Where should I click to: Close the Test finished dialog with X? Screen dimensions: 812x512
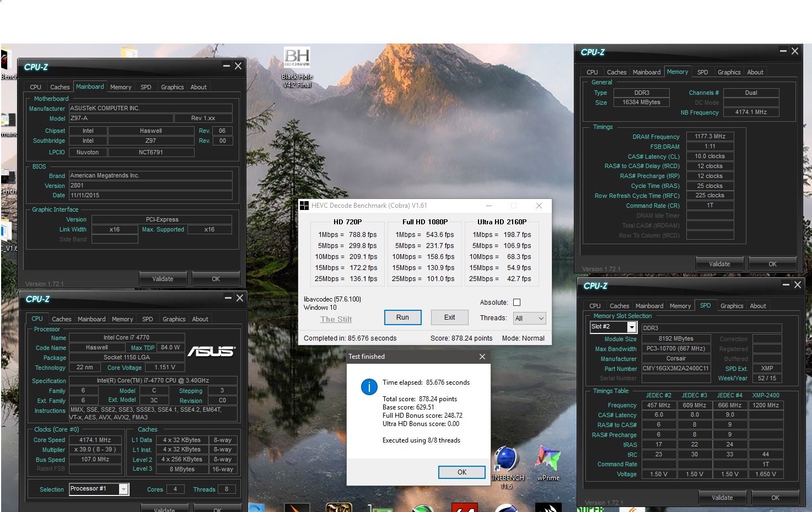[482, 357]
